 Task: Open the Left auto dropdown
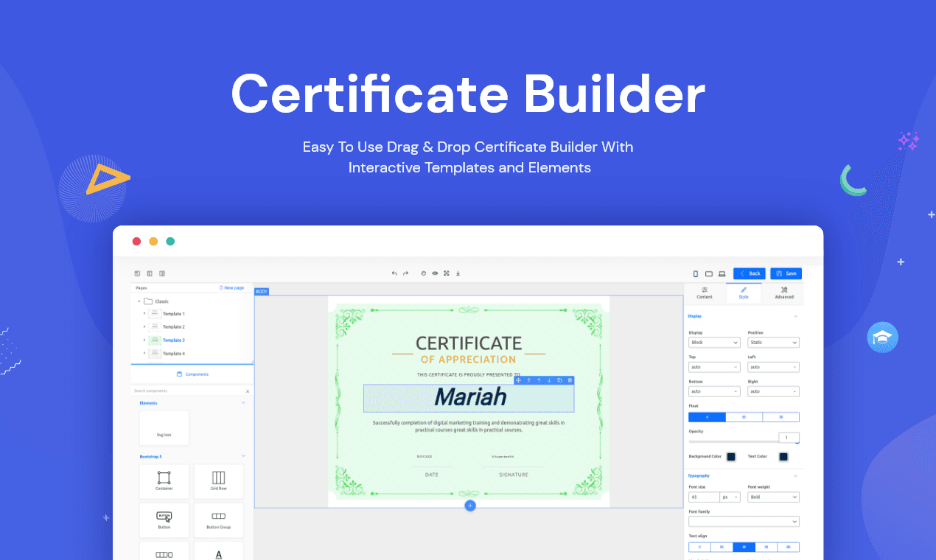(x=774, y=367)
